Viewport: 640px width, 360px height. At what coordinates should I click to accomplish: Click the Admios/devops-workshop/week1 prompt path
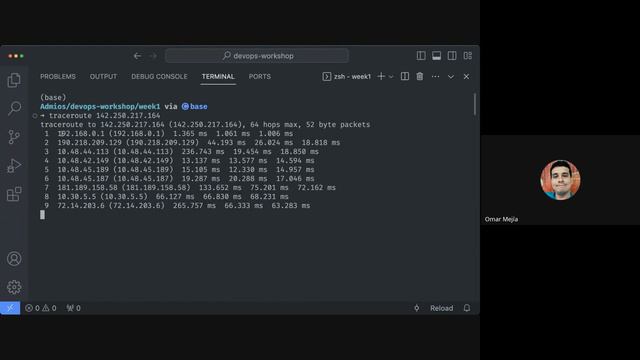coord(100,107)
